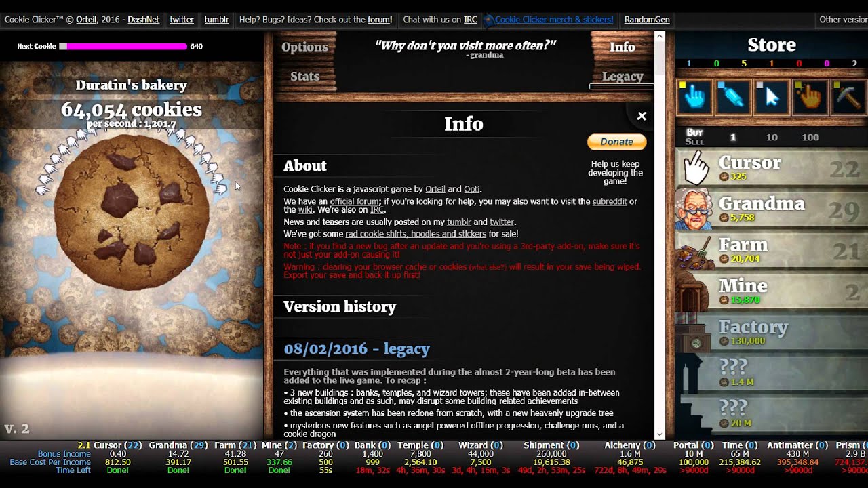Click the grandma quote news ticker

point(465,48)
